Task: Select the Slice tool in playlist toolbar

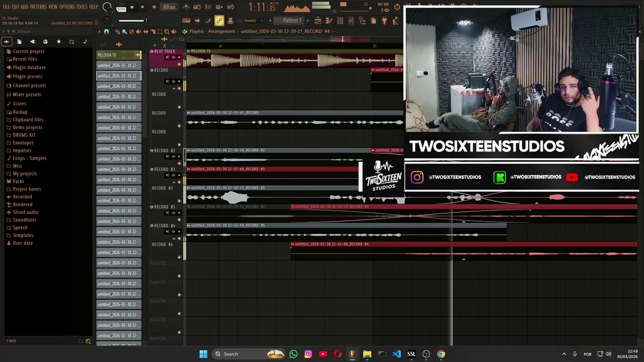Action: click(x=153, y=31)
